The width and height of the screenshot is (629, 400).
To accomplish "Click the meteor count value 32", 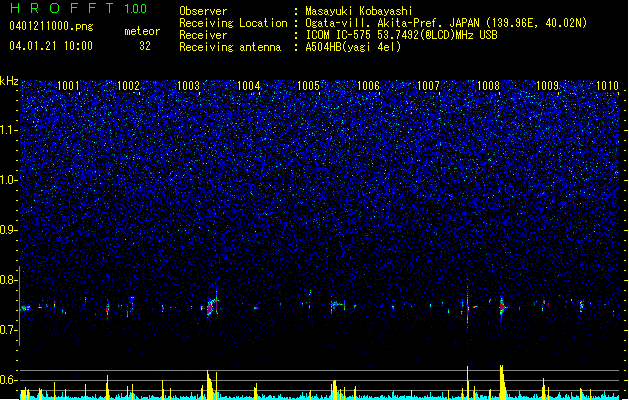I will tap(145, 46).
